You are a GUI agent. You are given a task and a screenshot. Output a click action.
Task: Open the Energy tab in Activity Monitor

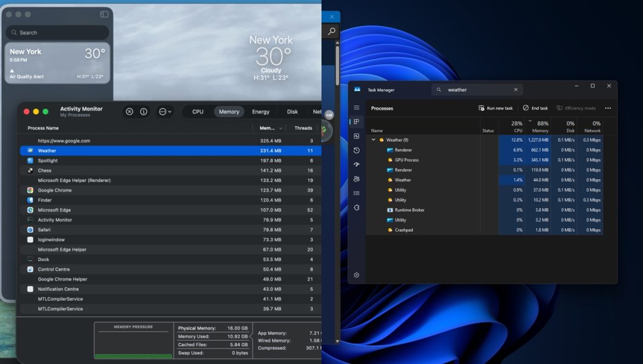click(260, 112)
